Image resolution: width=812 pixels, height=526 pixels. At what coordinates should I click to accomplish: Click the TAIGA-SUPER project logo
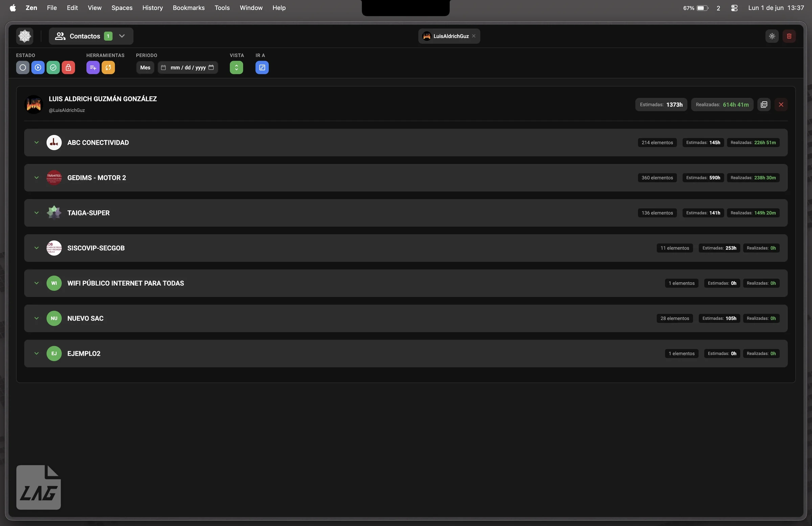click(x=54, y=213)
